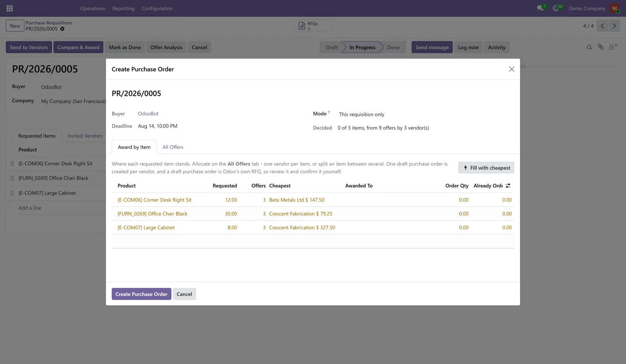
Task: Select the Award by Item tab
Action: (x=134, y=147)
